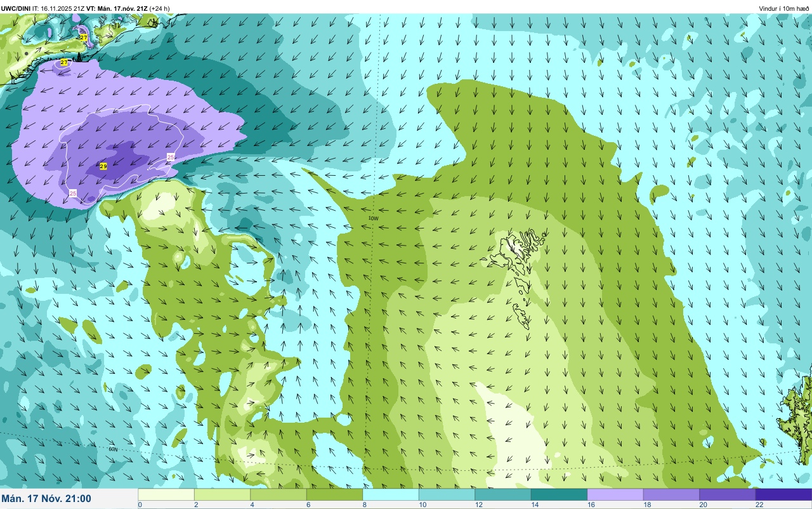The height and width of the screenshot is (509, 812).
Task: Click the "18" legend tick label
Action: [646, 505]
